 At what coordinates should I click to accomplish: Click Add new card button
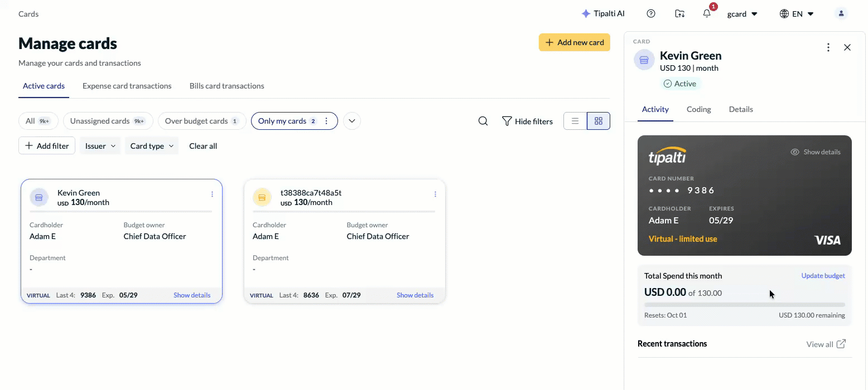(x=575, y=42)
